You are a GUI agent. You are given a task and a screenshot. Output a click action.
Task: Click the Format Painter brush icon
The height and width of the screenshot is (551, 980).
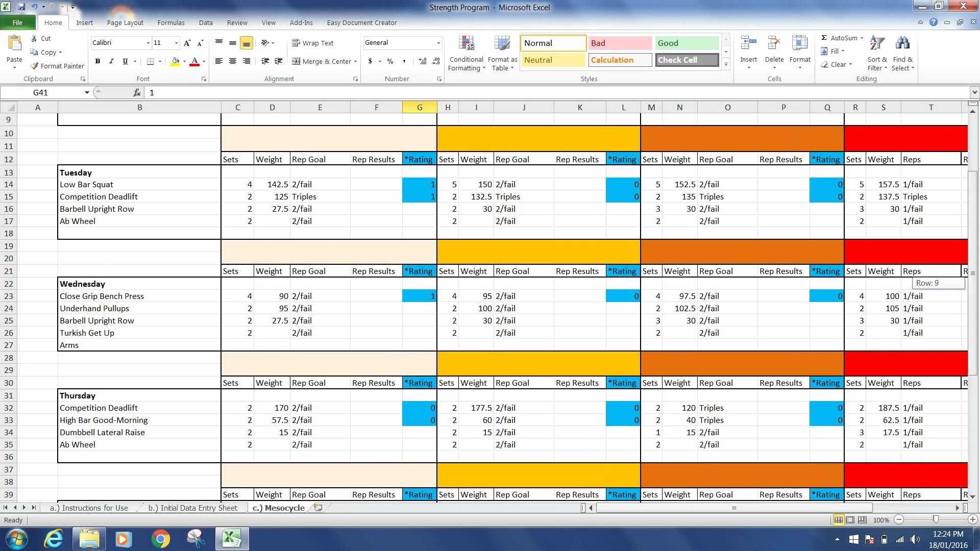pyautogui.click(x=35, y=66)
